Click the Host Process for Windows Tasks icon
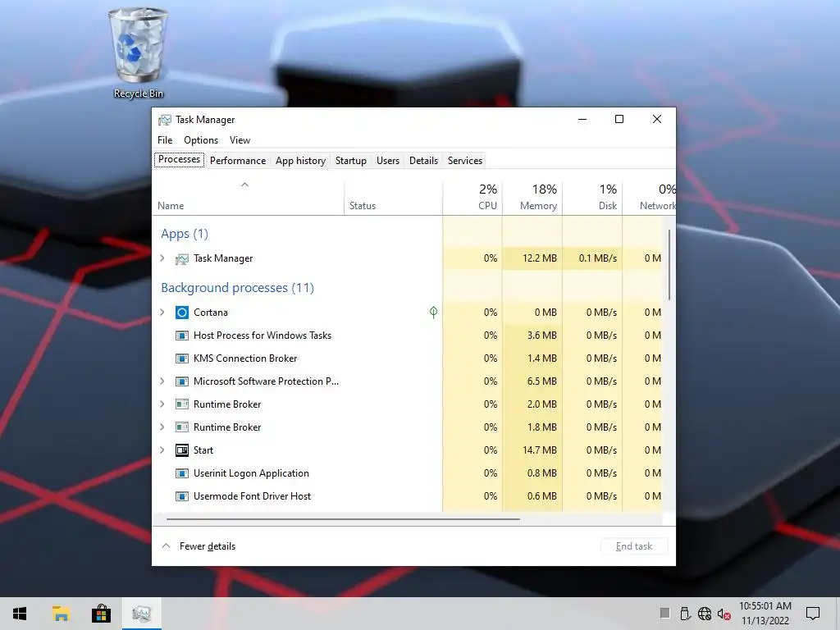The height and width of the screenshot is (630, 840). tap(182, 336)
